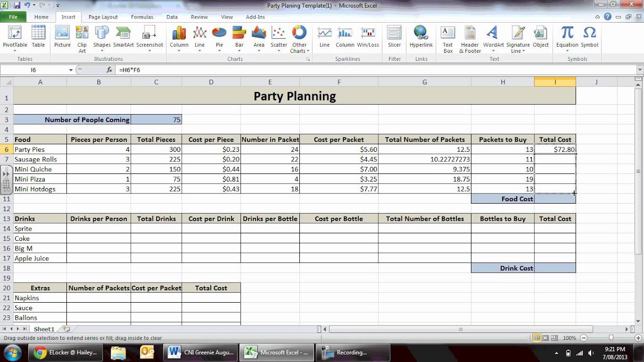Image resolution: width=644 pixels, height=362 pixels.
Task: Expand the Charts group dialog launcher
Action: click(308, 59)
